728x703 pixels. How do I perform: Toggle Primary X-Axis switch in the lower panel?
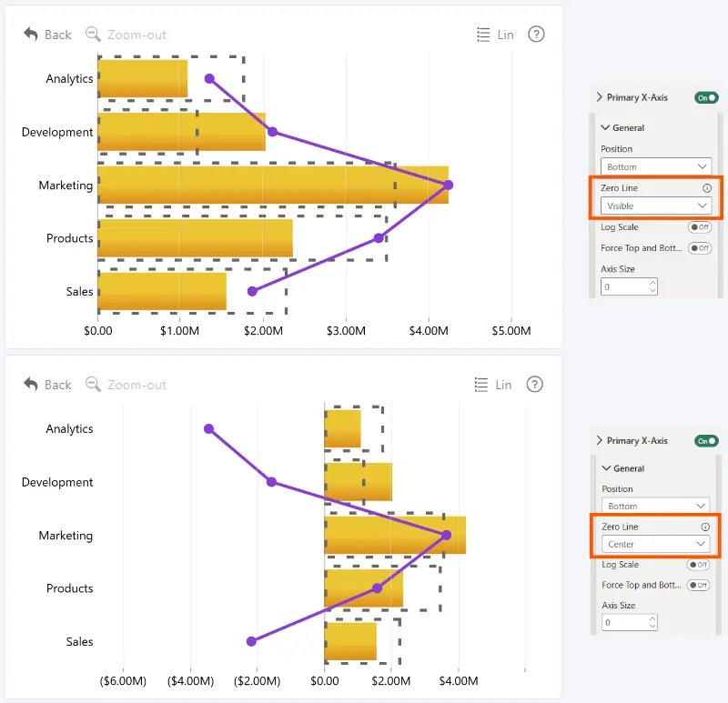[706, 441]
